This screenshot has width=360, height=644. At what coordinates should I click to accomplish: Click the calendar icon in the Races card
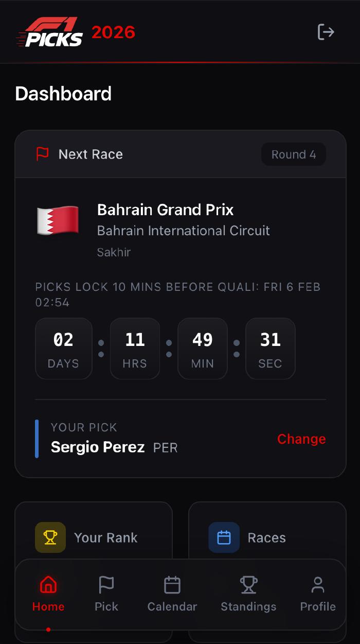(224, 537)
